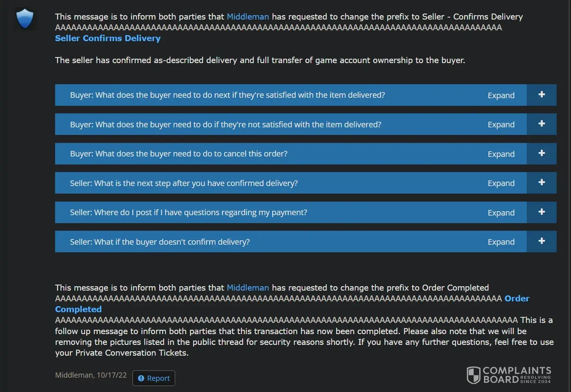Click plus icon for payment questions row

[x=541, y=212]
